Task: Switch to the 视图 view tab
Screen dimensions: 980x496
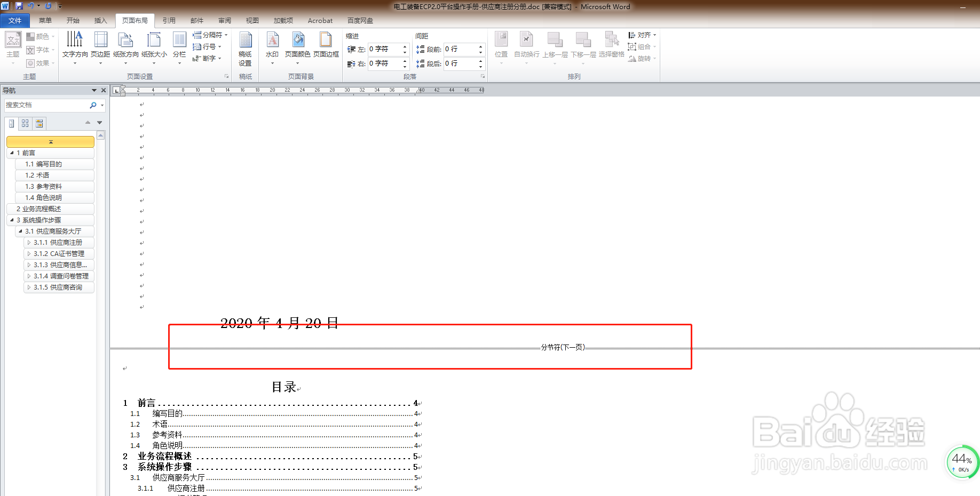Action: coord(252,21)
